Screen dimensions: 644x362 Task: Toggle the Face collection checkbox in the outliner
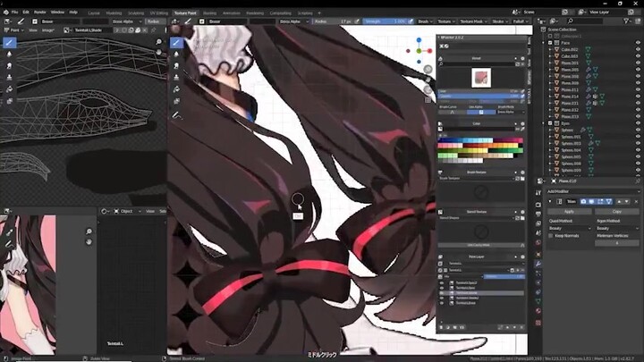click(x=550, y=43)
